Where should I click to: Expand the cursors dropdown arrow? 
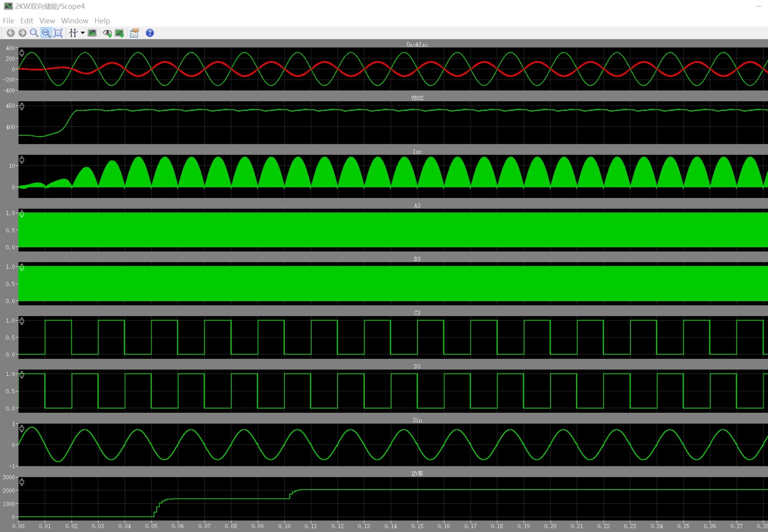point(83,33)
